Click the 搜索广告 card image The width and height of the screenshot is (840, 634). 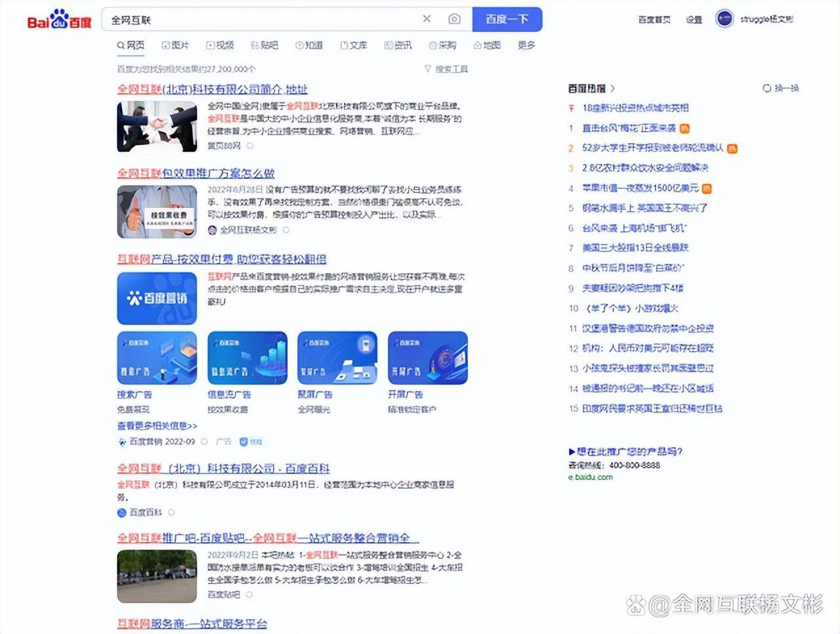coord(157,358)
